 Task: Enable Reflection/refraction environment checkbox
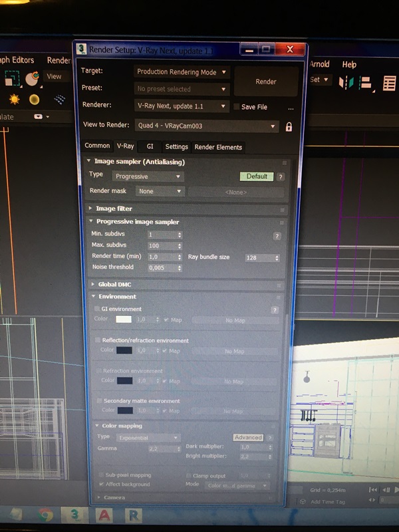tap(98, 340)
